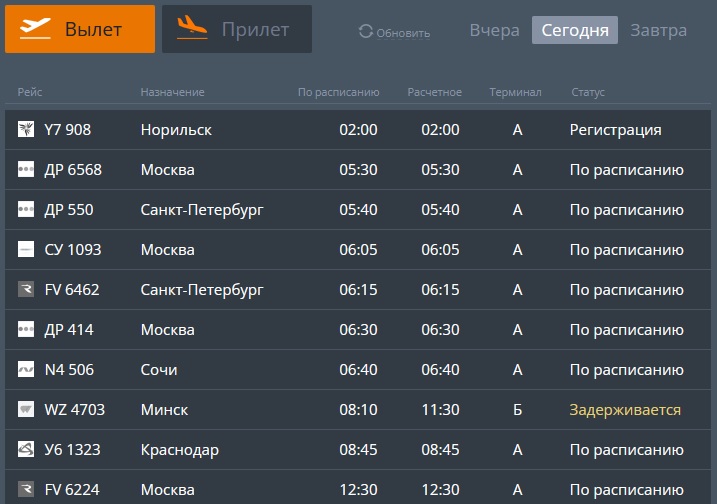Image resolution: width=717 pixels, height=504 pixels.
Task: Click Санкт-Петербург in the ДР 550 row
Action: point(202,210)
